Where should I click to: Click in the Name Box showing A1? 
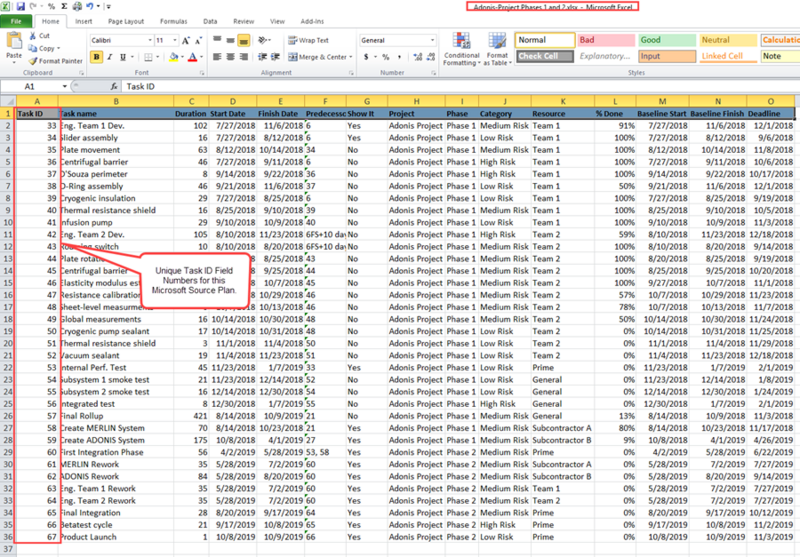pyautogui.click(x=30, y=87)
